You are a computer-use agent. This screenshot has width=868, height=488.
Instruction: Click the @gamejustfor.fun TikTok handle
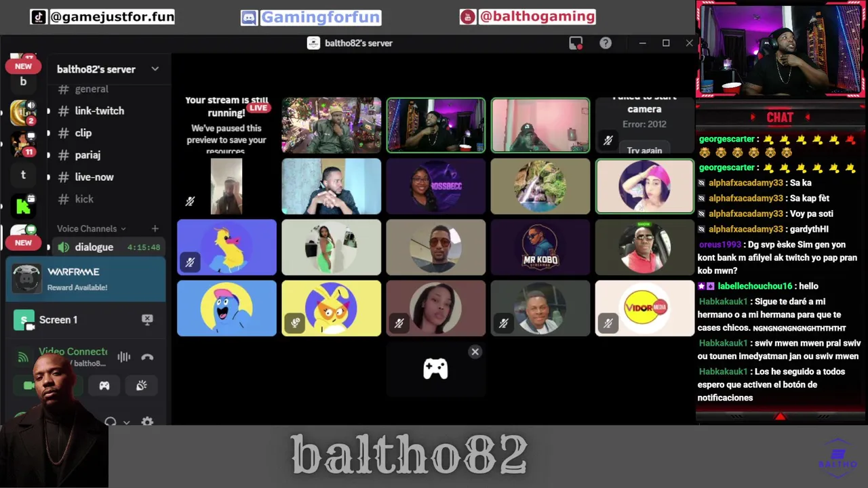113,17
